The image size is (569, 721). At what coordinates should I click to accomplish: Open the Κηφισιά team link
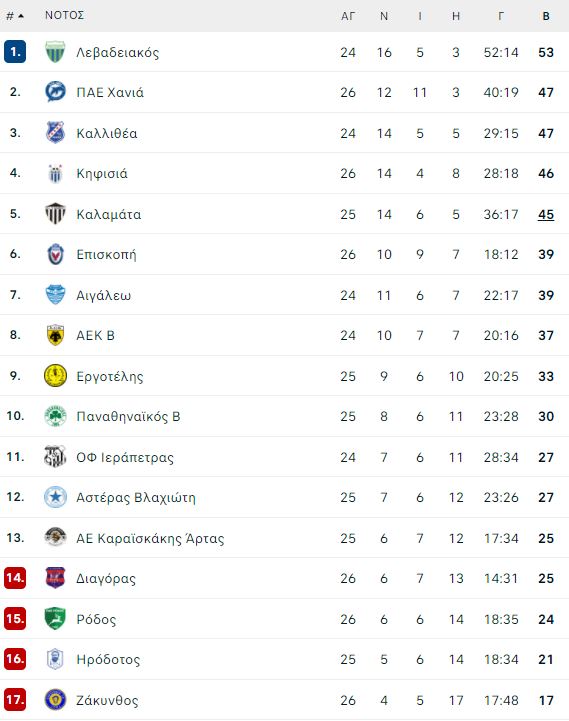pyautogui.click(x=102, y=173)
